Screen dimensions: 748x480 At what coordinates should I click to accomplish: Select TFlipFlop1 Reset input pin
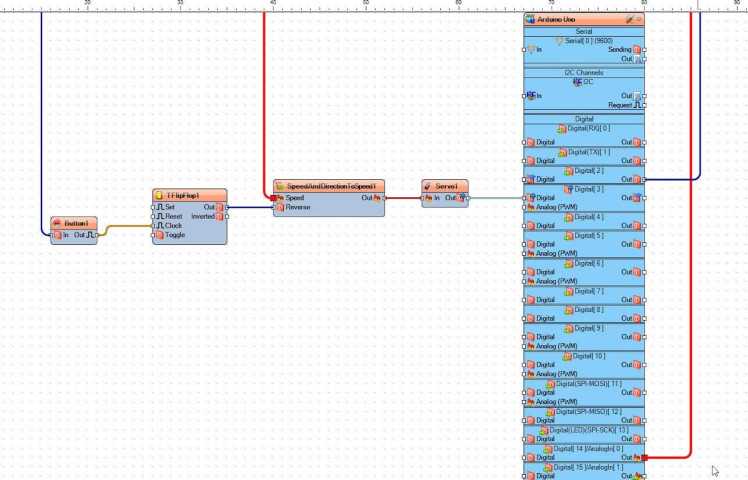tap(153, 216)
